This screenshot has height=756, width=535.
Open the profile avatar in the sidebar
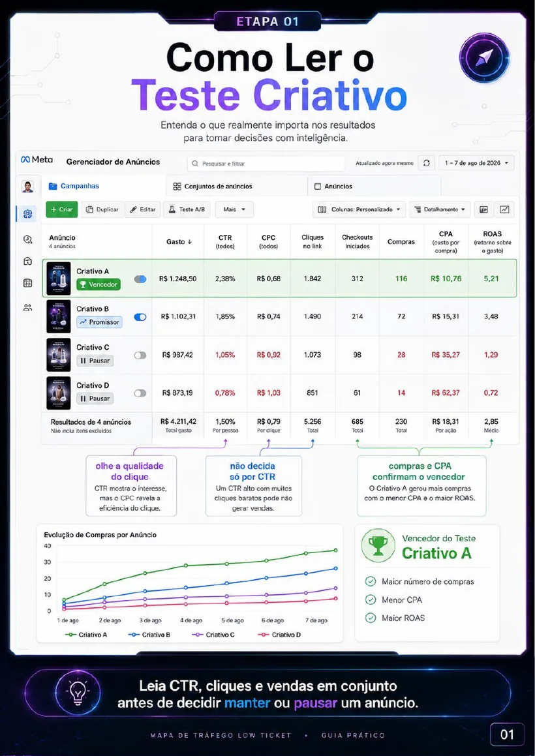28,187
